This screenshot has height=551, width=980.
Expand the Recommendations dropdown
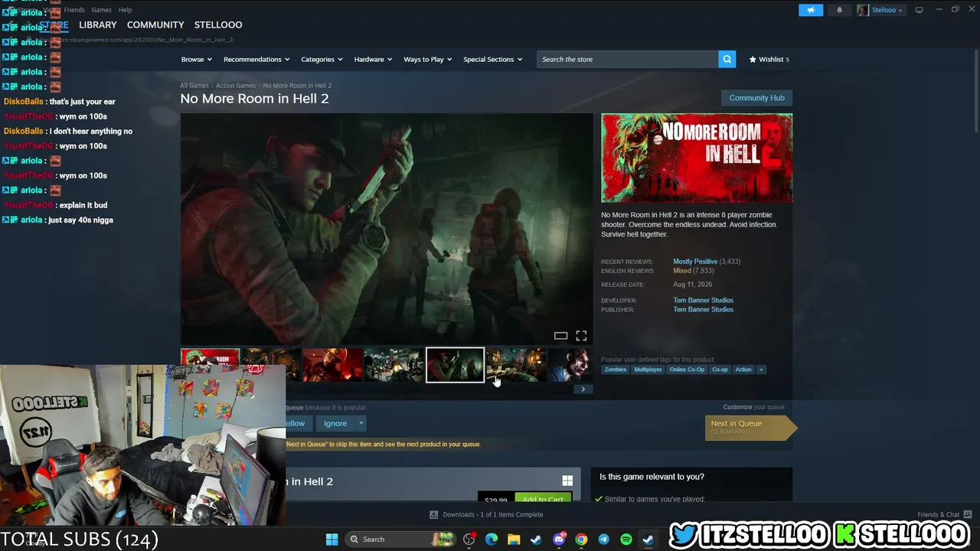point(256,59)
